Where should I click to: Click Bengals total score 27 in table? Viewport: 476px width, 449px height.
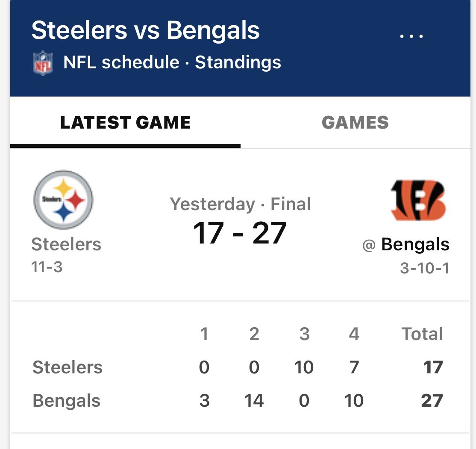pyautogui.click(x=432, y=401)
